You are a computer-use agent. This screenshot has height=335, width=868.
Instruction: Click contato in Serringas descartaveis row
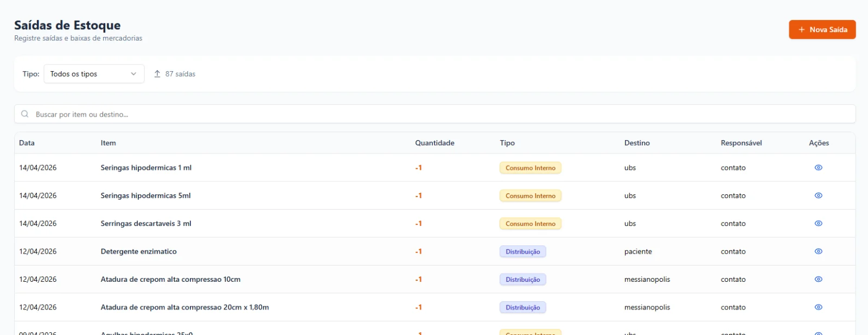(733, 223)
